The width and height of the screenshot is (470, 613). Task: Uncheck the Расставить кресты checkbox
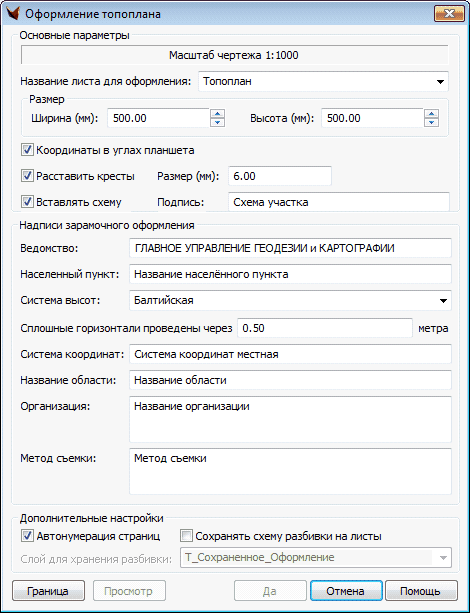click(27, 176)
